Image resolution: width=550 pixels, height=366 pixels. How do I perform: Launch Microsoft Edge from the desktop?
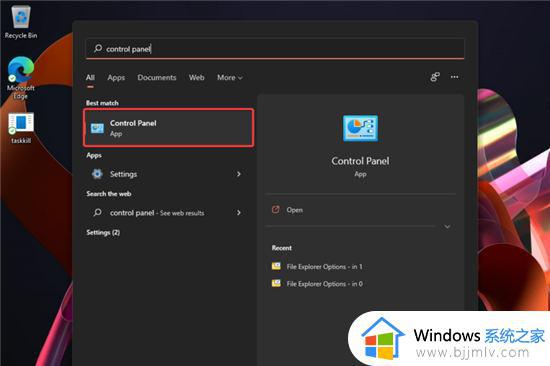[x=21, y=78]
